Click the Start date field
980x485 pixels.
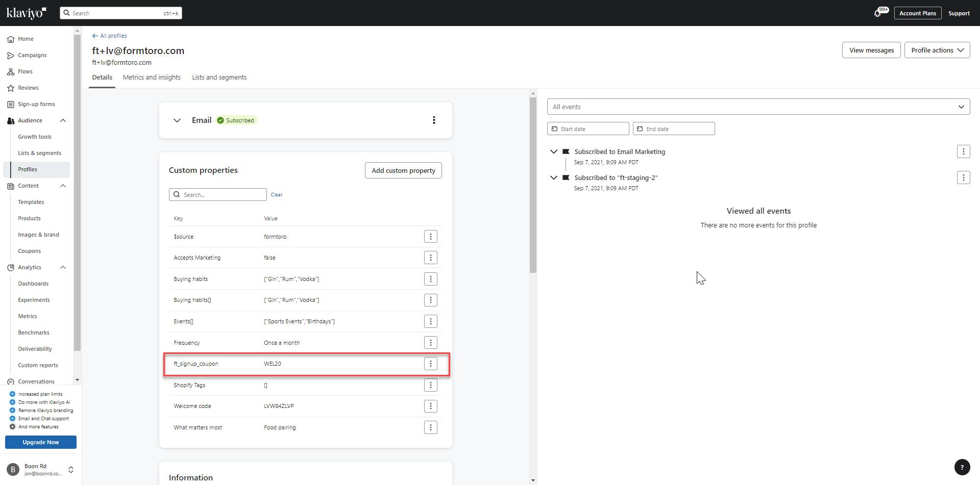click(x=588, y=129)
